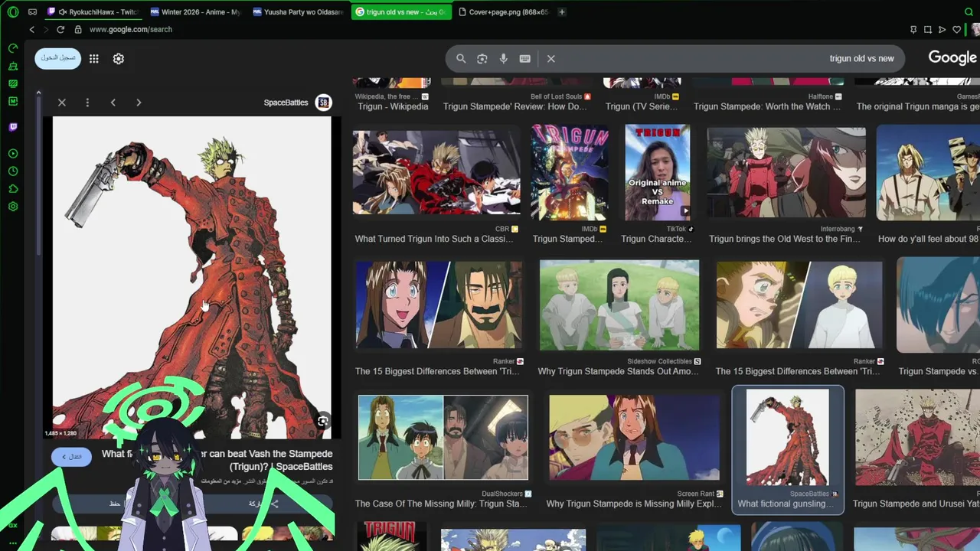980x551 pixels.
Task: Open Twitch panel in the sidebar
Action: [x=13, y=127]
